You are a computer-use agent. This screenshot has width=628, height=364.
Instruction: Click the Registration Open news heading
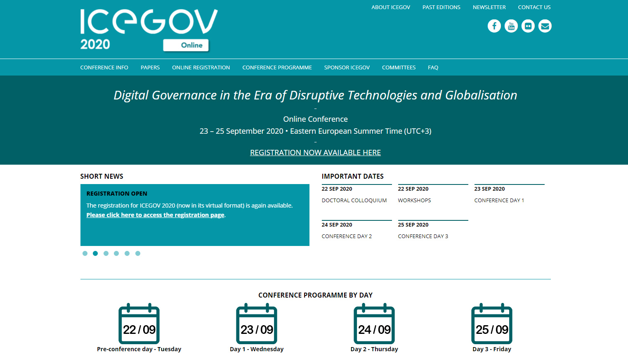tap(117, 194)
